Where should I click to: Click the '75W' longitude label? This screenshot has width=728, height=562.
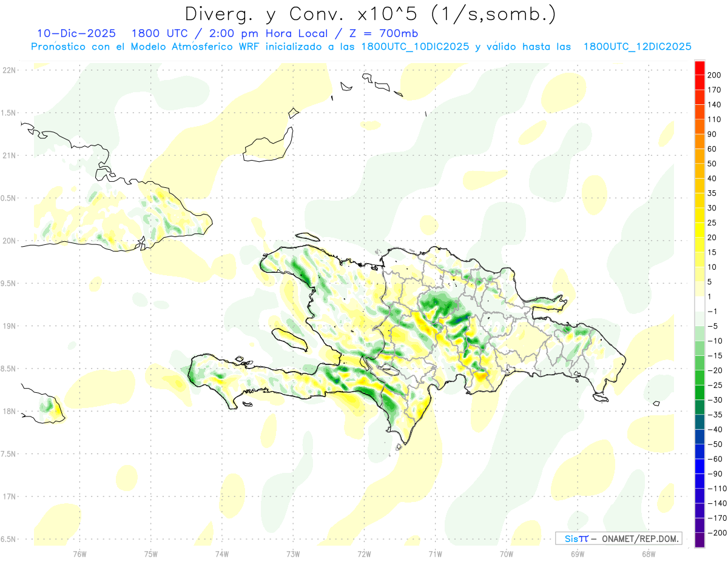(x=150, y=554)
